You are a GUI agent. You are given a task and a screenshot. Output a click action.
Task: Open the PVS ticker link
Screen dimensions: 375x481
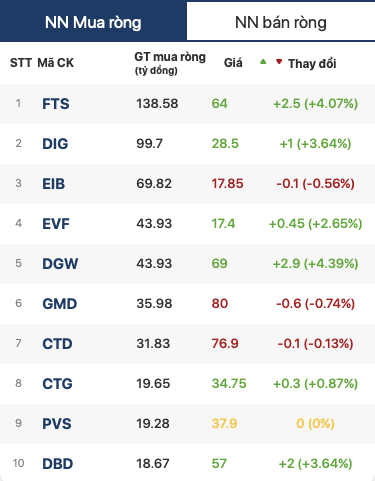[57, 424]
